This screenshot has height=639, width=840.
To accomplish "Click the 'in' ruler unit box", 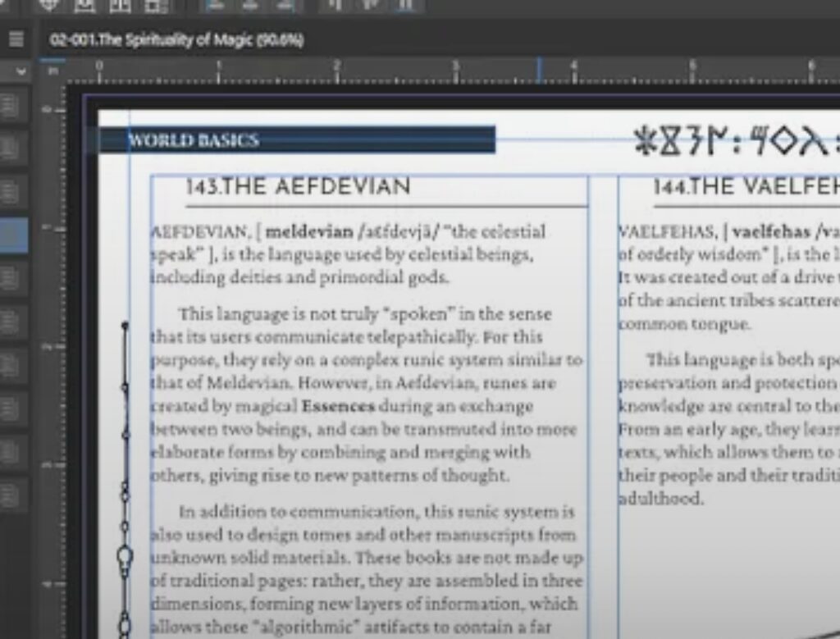I will (x=53, y=71).
